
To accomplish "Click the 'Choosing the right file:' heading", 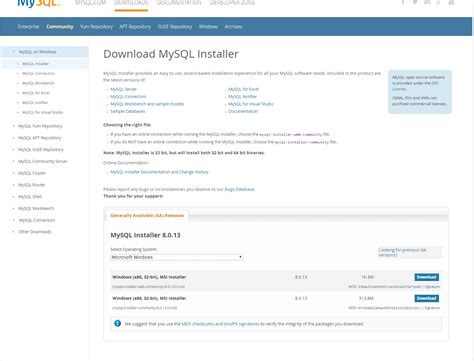I will (x=127, y=125).
